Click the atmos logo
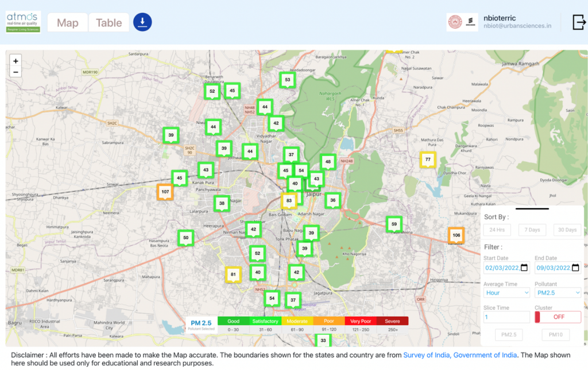The width and height of the screenshot is (588, 370). tap(23, 22)
